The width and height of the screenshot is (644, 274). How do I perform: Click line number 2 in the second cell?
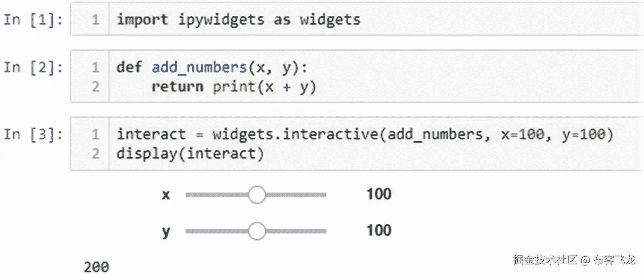(x=95, y=86)
